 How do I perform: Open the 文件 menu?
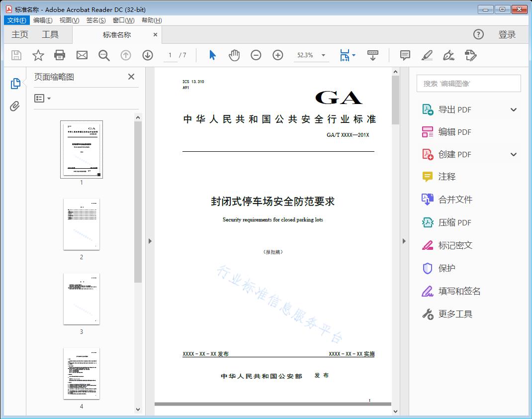tap(16, 20)
